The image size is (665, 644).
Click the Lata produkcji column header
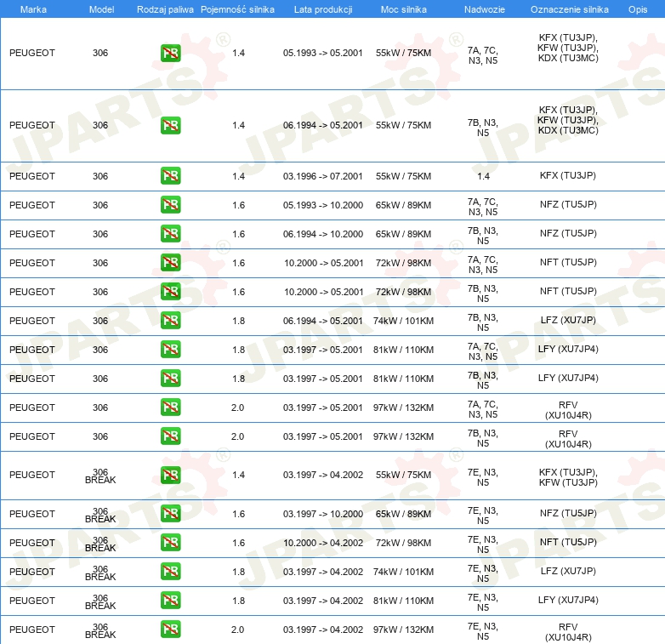[x=322, y=9]
